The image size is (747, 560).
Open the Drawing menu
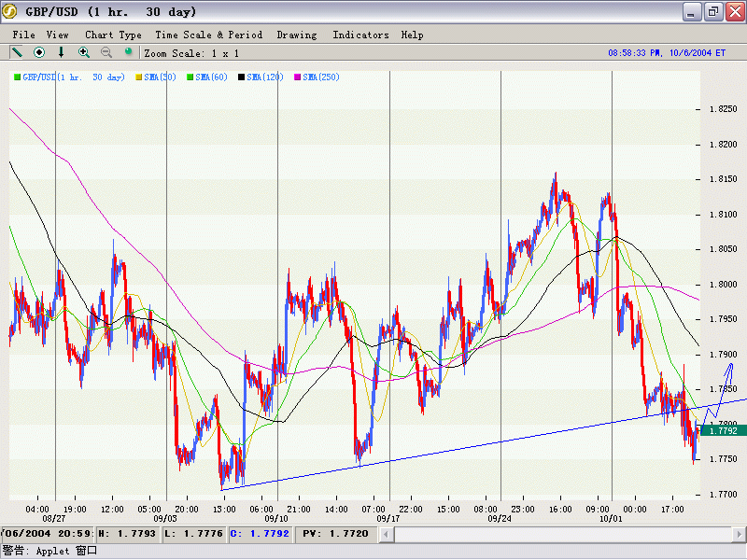(x=297, y=35)
